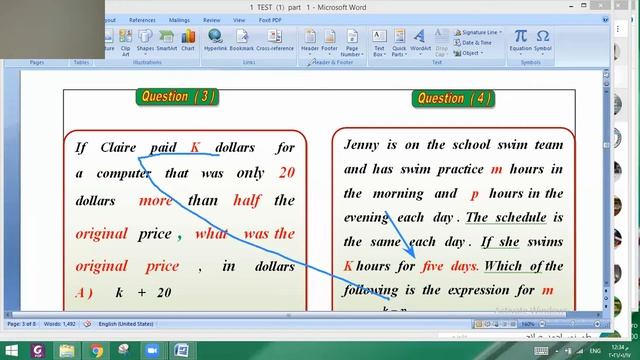
Task: Click the ENG language indicator in tray
Action: 595,351
